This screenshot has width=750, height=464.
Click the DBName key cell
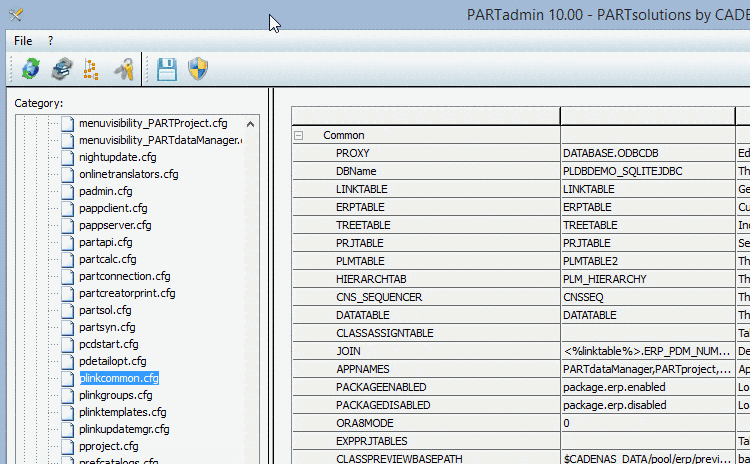pos(426,171)
